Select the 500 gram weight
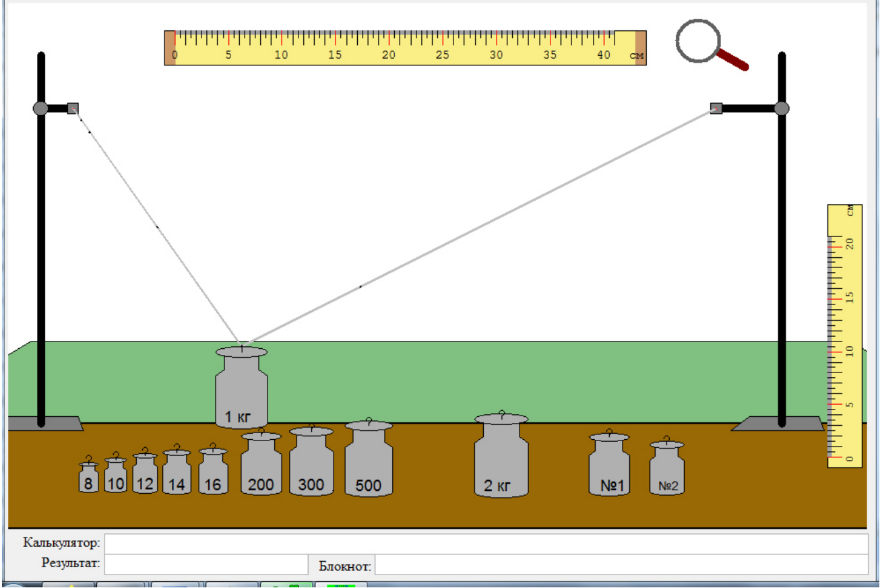Screen dimensions: 880x588 pos(369,458)
